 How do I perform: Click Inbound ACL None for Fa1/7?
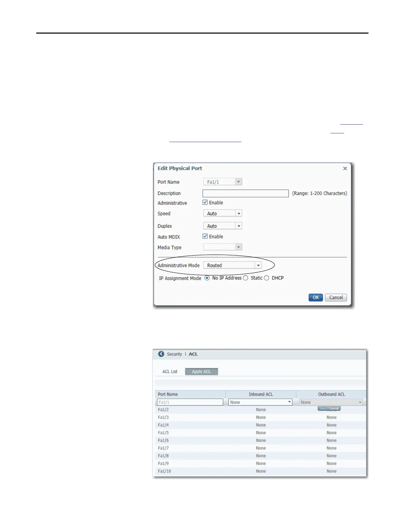(261, 448)
